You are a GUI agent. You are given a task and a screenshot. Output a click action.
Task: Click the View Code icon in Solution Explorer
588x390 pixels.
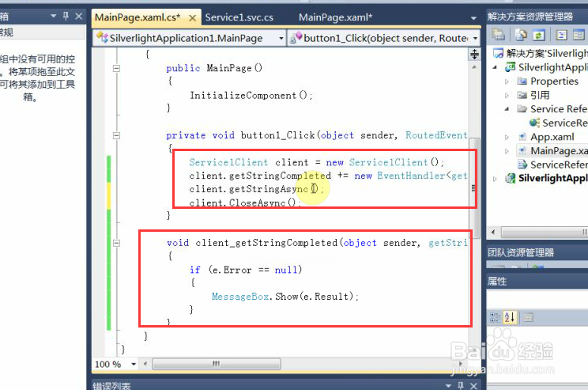pos(561,35)
